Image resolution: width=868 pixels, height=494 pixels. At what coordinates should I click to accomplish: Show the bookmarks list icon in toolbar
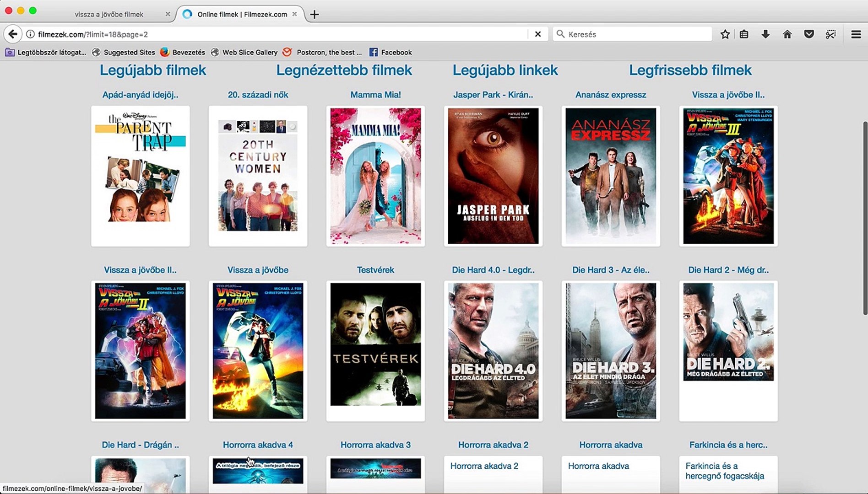744,34
